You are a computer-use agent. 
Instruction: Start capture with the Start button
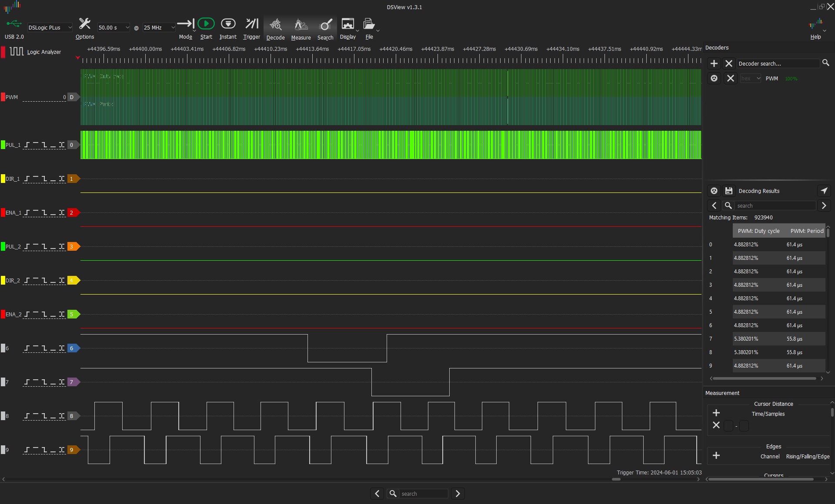206,24
